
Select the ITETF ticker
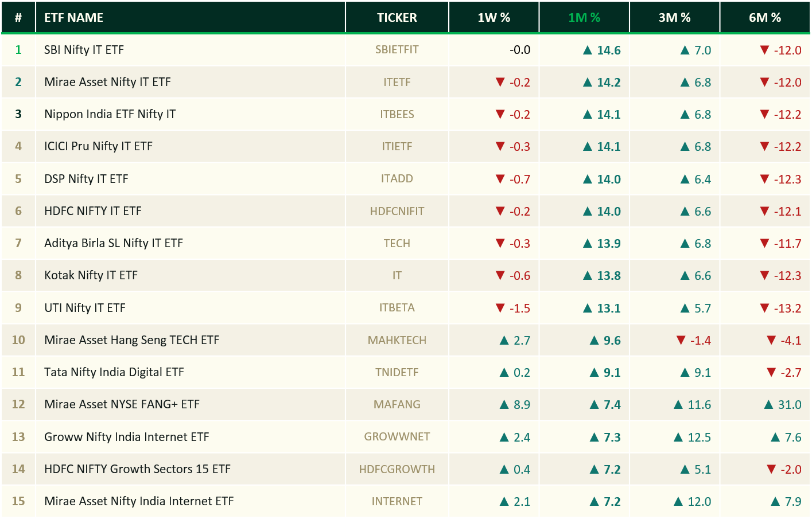tap(397, 82)
